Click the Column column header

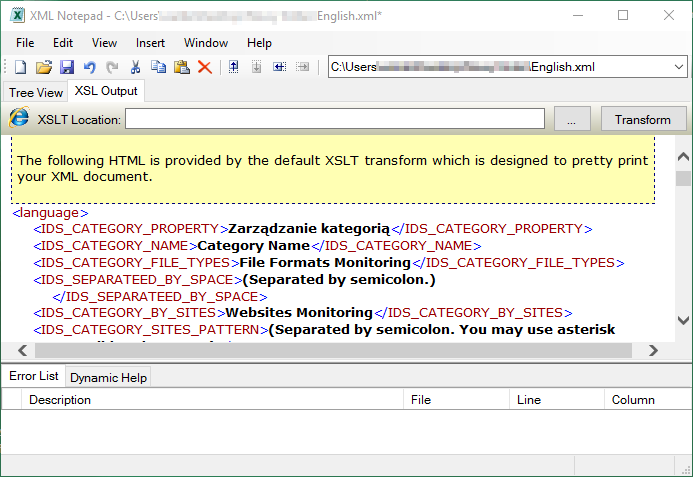647,400
